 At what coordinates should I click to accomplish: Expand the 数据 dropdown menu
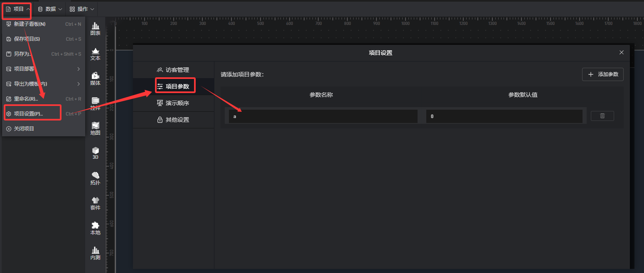(x=49, y=9)
